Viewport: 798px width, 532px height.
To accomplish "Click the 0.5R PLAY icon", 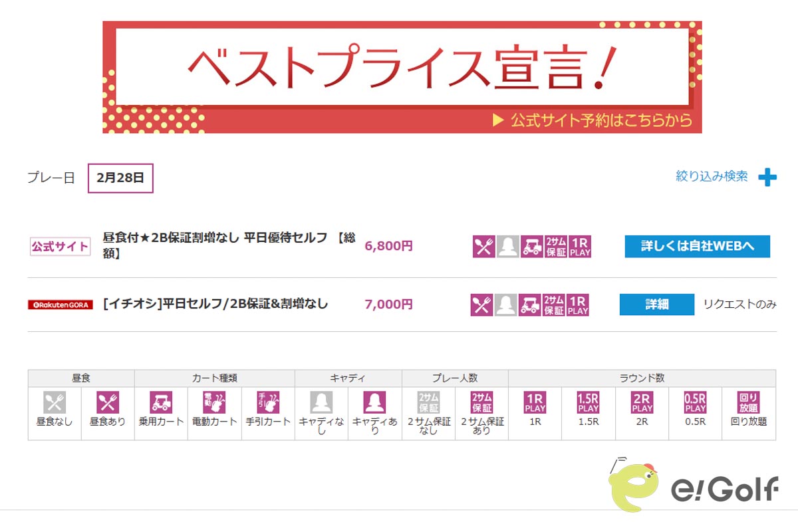I will [x=694, y=404].
